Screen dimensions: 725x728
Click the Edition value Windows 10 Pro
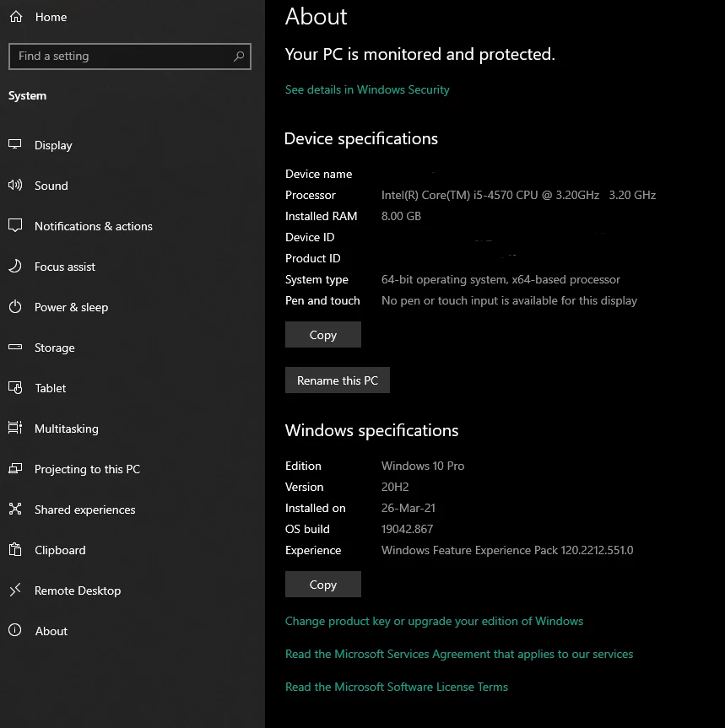423,466
